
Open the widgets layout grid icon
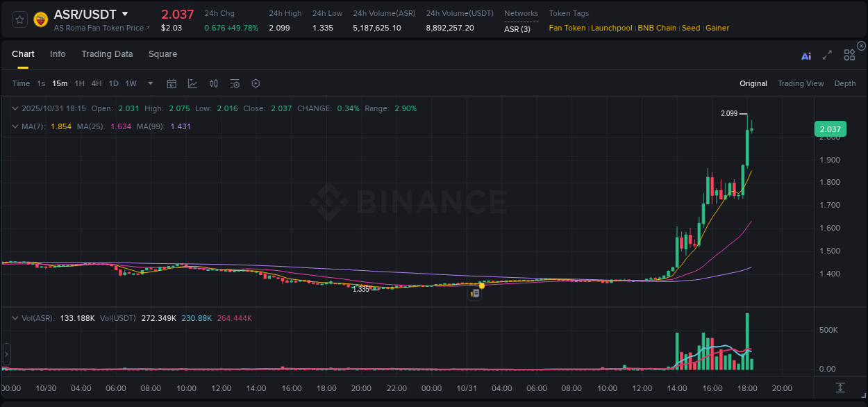tap(849, 54)
